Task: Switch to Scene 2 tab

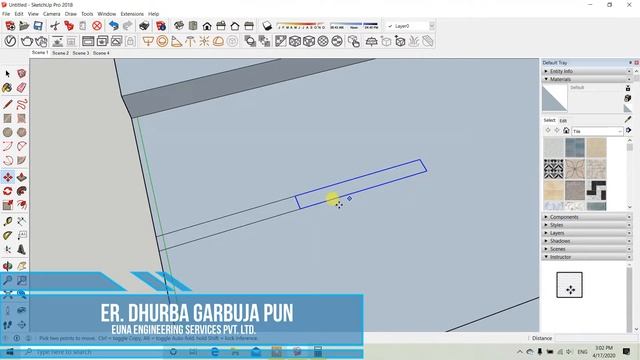Action: pos(60,53)
